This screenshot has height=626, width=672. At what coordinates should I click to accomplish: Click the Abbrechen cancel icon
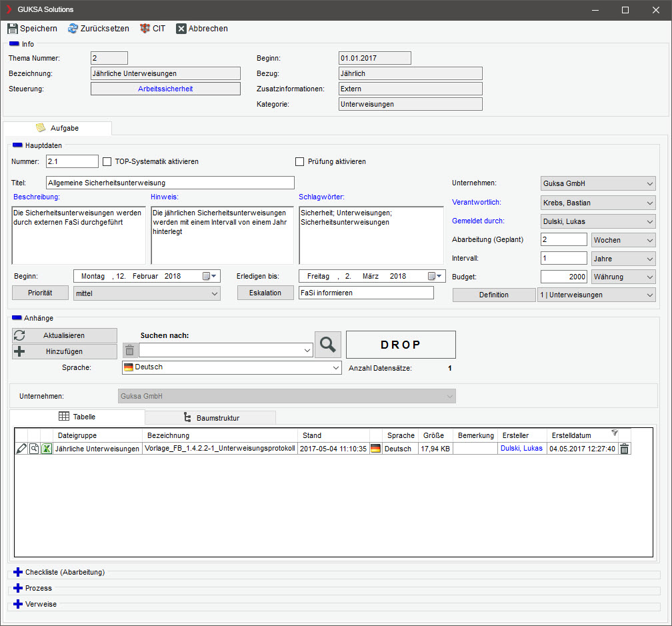[x=181, y=29]
